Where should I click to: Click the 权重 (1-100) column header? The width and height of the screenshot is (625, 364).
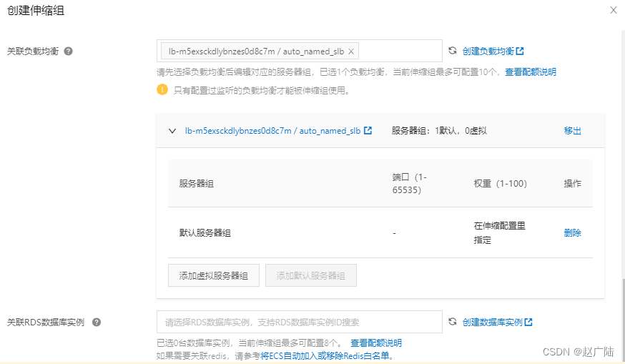tap(501, 183)
